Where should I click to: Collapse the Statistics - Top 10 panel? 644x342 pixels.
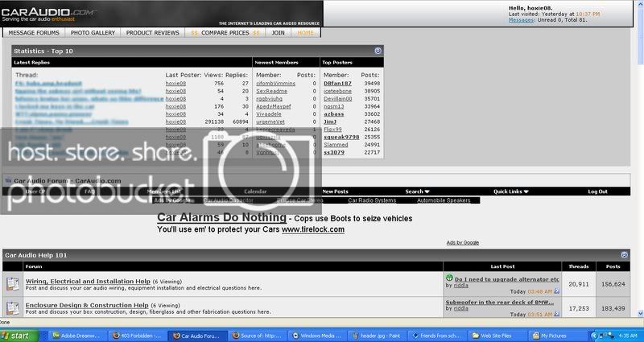(378, 51)
